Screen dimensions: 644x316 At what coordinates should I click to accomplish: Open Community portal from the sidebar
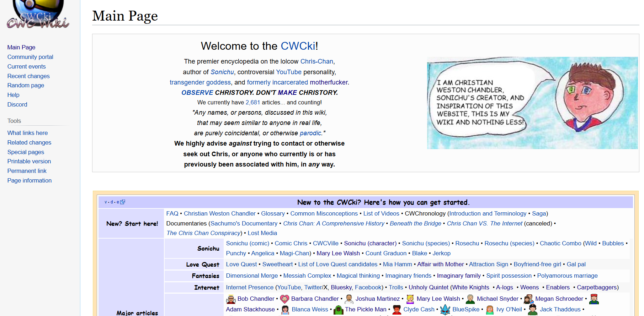click(x=30, y=57)
